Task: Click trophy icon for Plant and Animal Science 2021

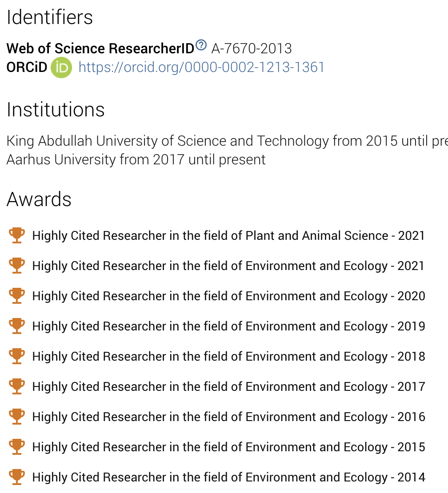Action: [17, 235]
